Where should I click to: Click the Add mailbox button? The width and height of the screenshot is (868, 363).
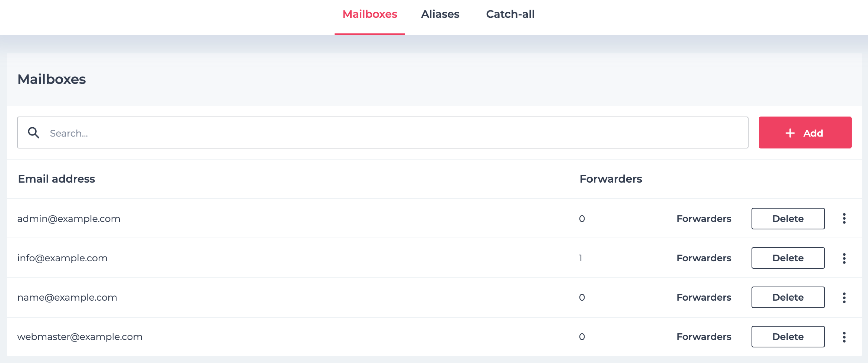(x=805, y=133)
